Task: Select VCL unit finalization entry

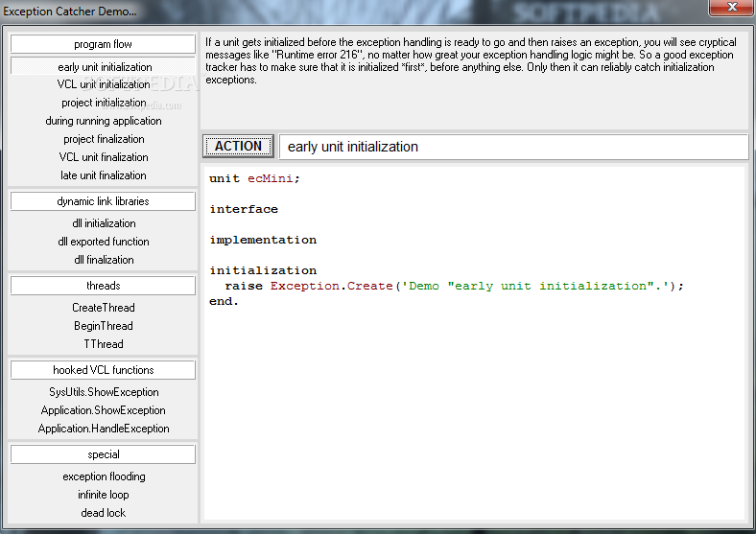Action: click(104, 157)
